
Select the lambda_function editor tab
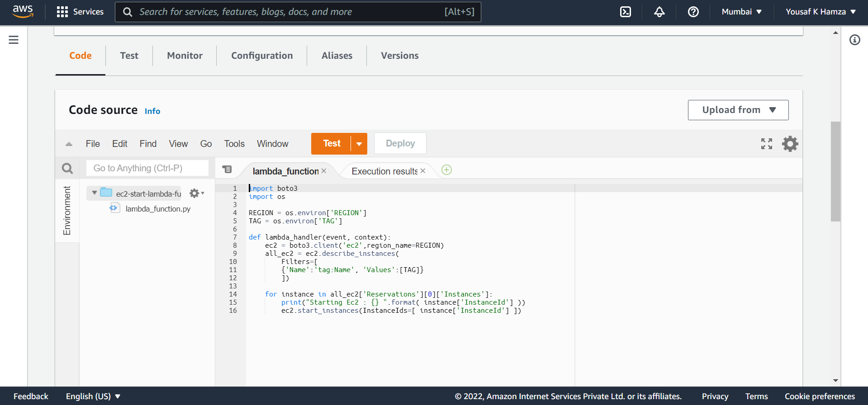click(285, 171)
